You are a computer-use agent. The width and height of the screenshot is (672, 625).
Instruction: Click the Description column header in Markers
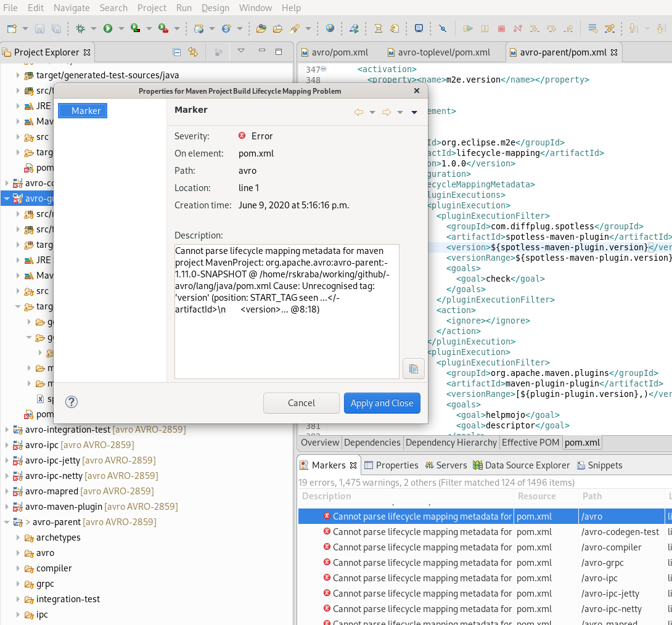(406, 496)
